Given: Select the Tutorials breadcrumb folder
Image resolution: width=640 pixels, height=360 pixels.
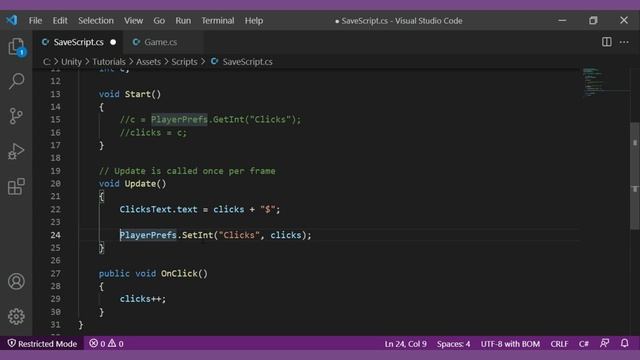Looking at the screenshot, I should (x=109, y=62).
